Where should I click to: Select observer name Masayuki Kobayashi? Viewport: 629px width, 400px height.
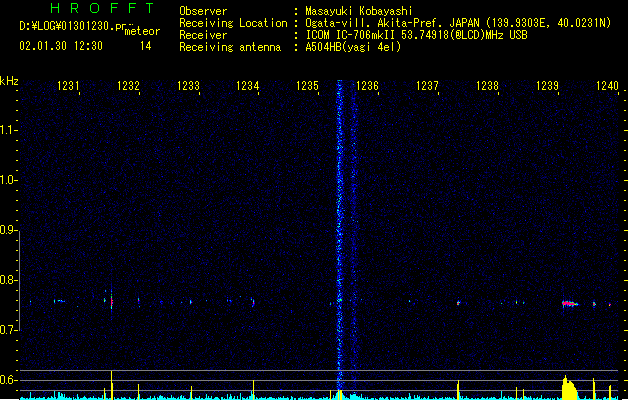click(359, 11)
